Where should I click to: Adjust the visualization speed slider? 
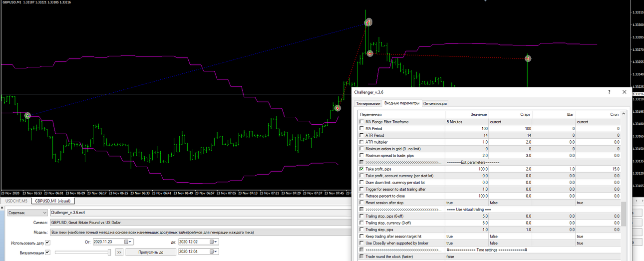108,253
